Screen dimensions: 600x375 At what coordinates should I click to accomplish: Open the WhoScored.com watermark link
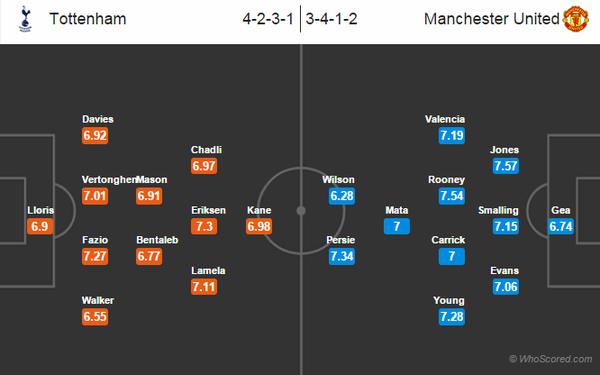551,359
